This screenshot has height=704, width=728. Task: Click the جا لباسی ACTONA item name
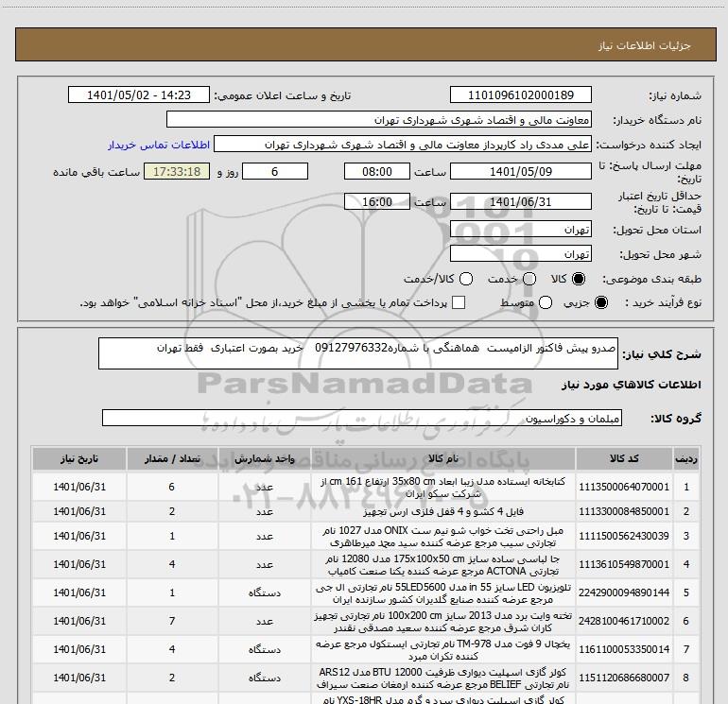(442, 565)
